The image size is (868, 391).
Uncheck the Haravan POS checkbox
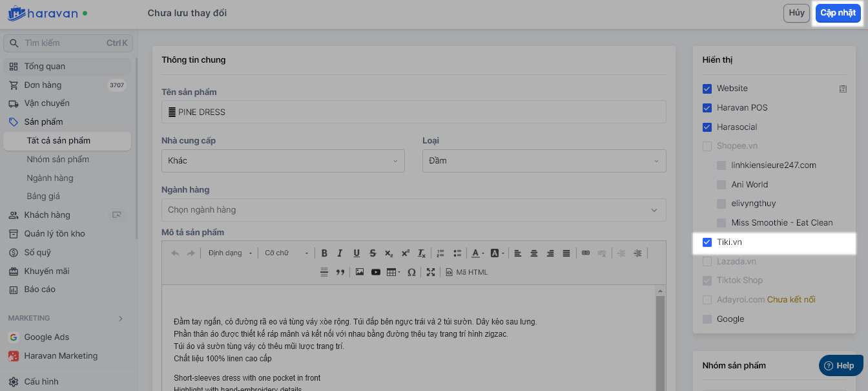707,108
